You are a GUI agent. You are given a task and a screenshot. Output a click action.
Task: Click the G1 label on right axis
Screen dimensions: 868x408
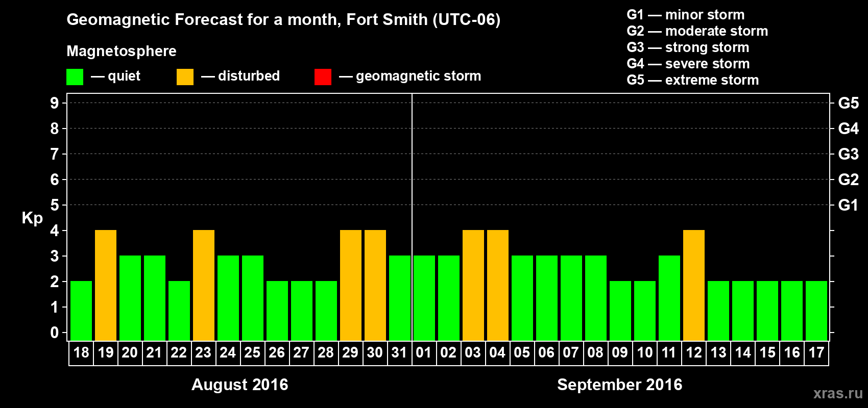tap(849, 205)
